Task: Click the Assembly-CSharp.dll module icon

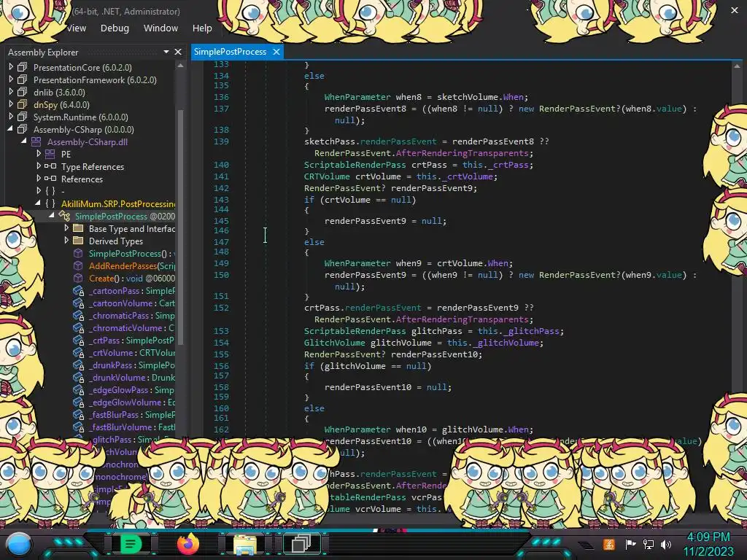Action: 36,141
